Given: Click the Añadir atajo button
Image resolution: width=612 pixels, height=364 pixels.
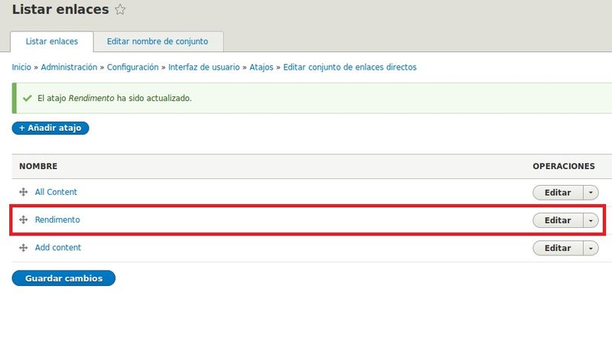Looking at the screenshot, I should [50, 128].
